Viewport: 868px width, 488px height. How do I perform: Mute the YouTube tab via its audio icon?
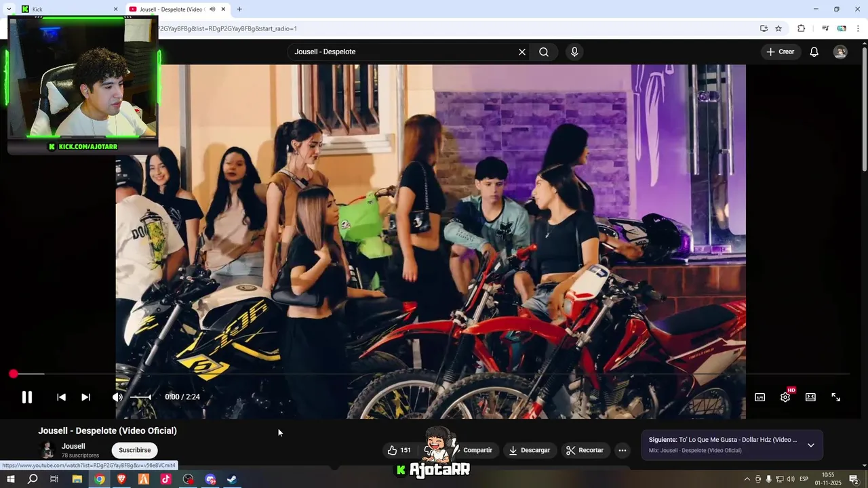[x=212, y=9]
